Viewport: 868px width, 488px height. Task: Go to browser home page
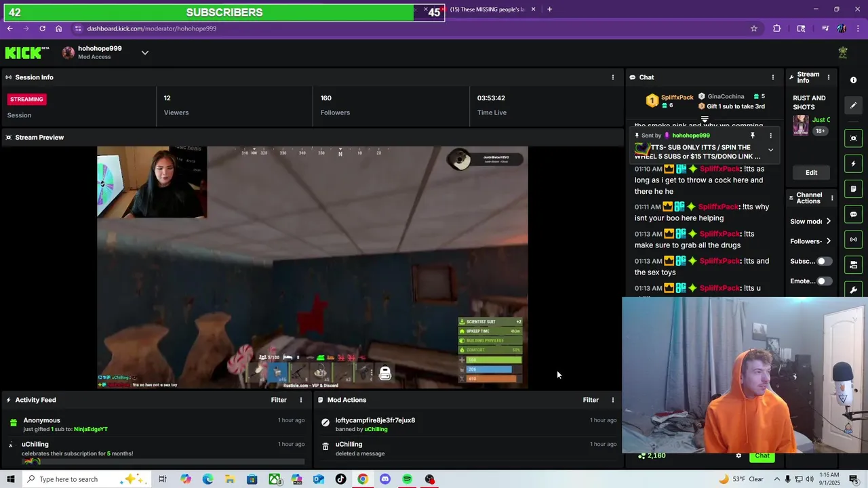pyautogui.click(x=58, y=28)
